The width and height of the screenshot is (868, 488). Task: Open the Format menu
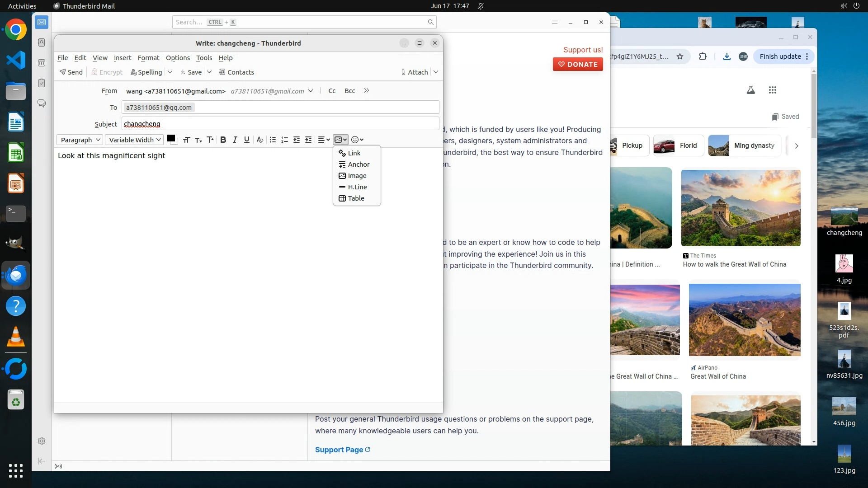click(x=148, y=58)
